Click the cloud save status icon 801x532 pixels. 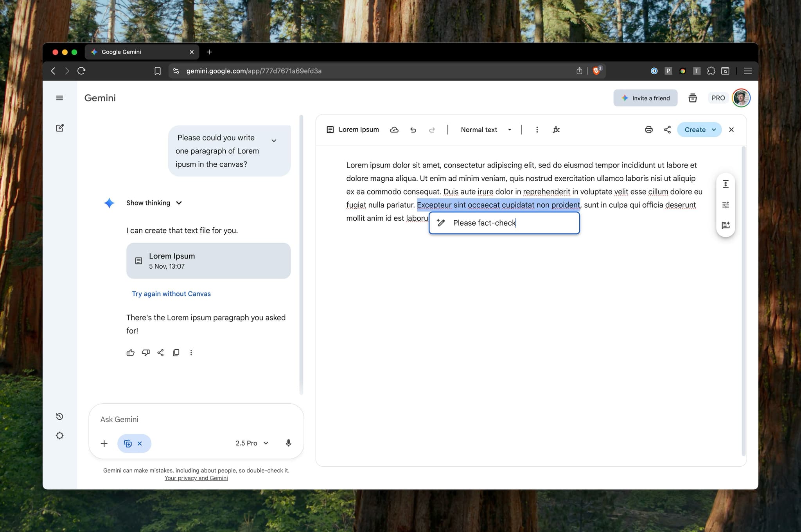(394, 130)
